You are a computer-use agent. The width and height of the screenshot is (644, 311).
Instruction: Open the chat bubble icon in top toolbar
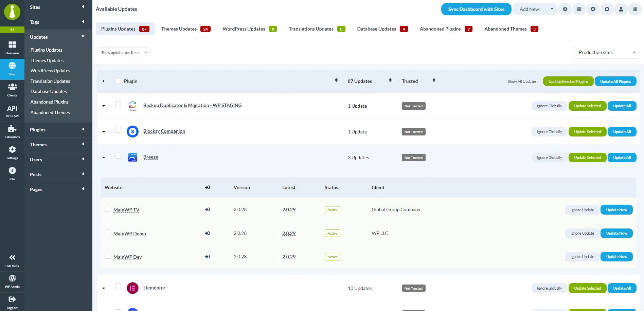point(607,9)
